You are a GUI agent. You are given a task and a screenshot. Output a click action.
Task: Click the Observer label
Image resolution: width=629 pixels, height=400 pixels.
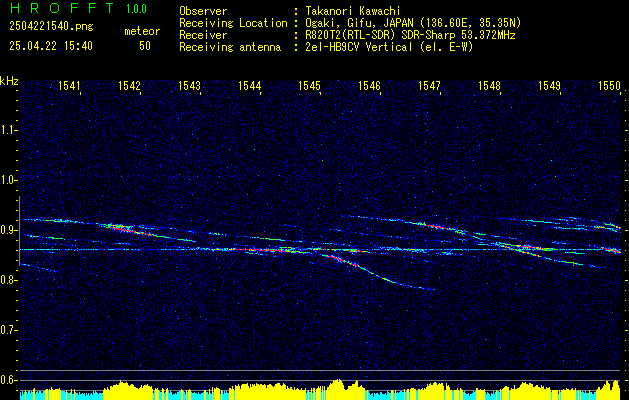203,11
